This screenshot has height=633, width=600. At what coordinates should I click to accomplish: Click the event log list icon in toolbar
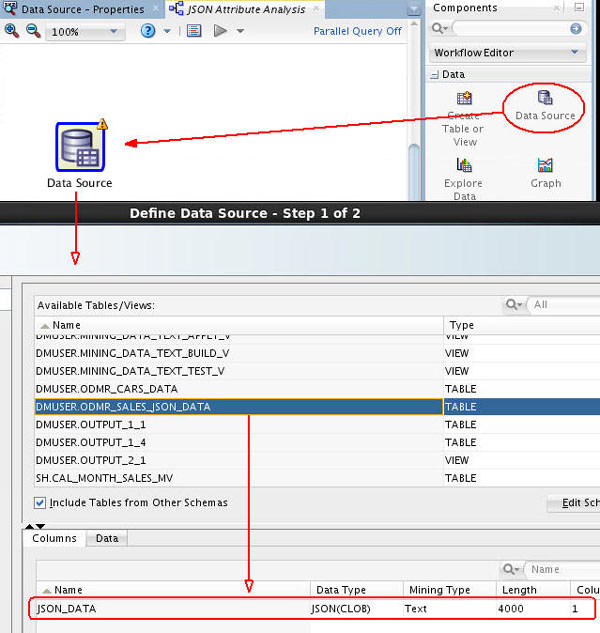point(194,31)
